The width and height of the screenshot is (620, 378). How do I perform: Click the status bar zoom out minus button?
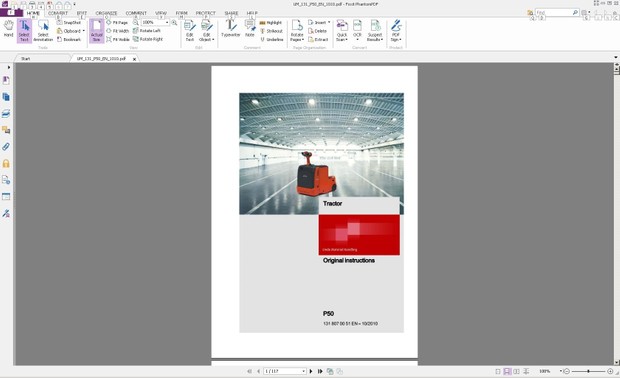(x=567, y=371)
